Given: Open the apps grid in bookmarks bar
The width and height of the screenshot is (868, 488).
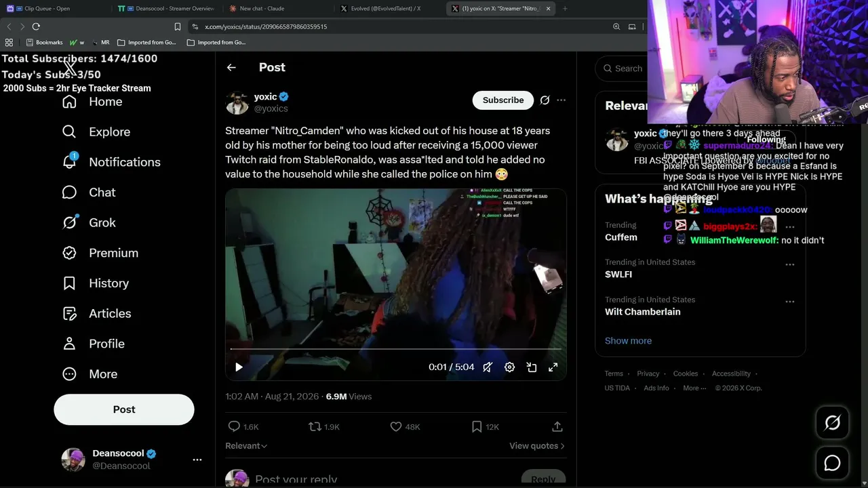Looking at the screenshot, I should [x=9, y=43].
